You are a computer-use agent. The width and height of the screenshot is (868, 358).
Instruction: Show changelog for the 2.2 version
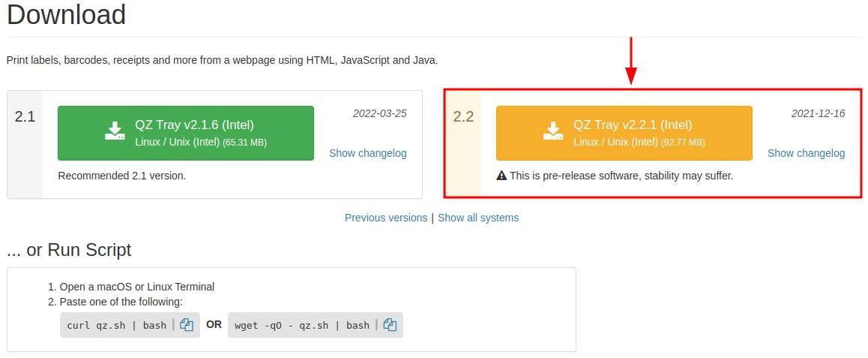(806, 154)
